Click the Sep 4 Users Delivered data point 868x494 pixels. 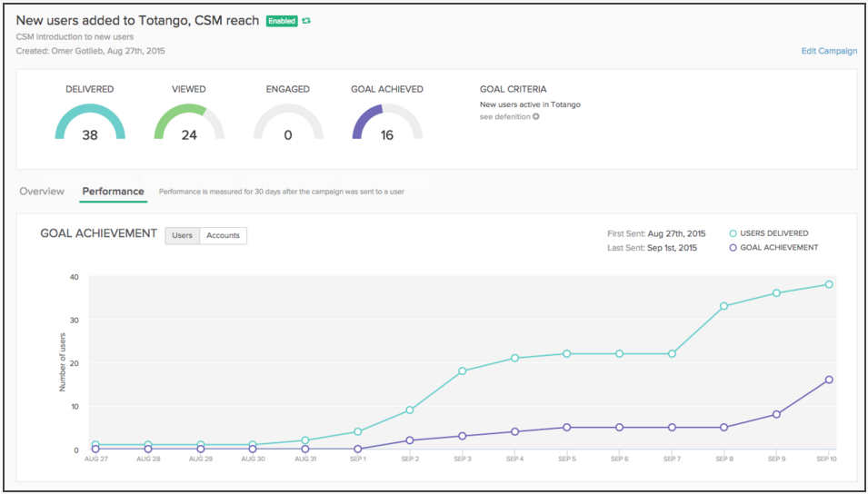point(514,358)
